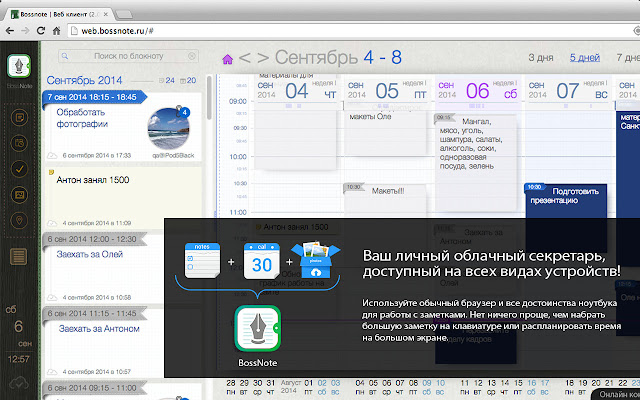Viewport: 640px width, 400px height.
Task: Select the Bossnote browser tab
Action: click(x=59, y=14)
